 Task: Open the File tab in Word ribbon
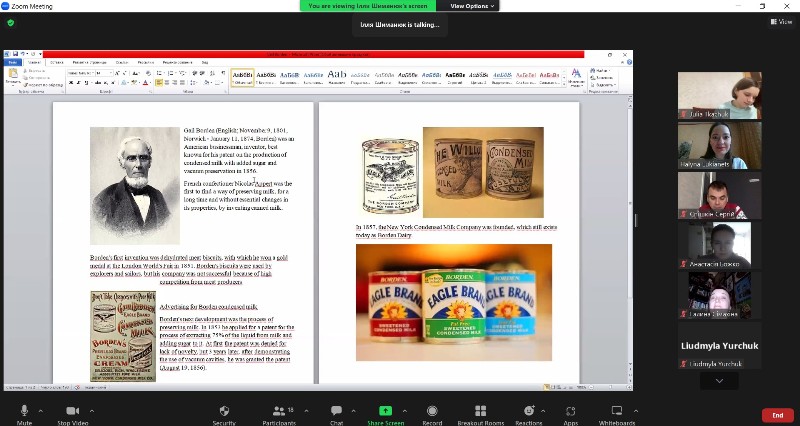13,62
